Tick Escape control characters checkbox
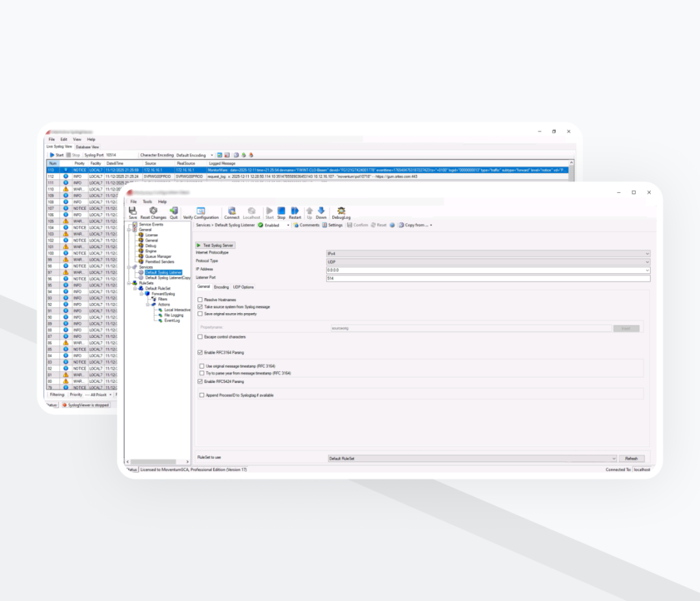 click(x=200, y=337)
